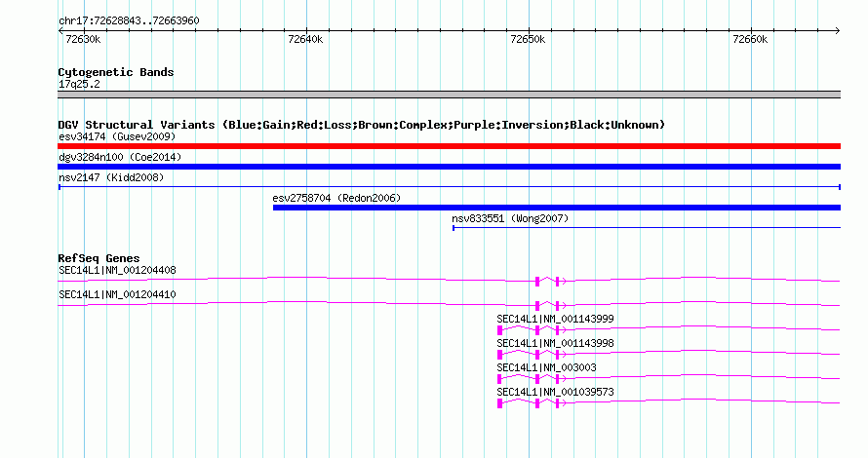Click the red esv34174 loss variant bar
868x458 pixels.
click(449, 146)
